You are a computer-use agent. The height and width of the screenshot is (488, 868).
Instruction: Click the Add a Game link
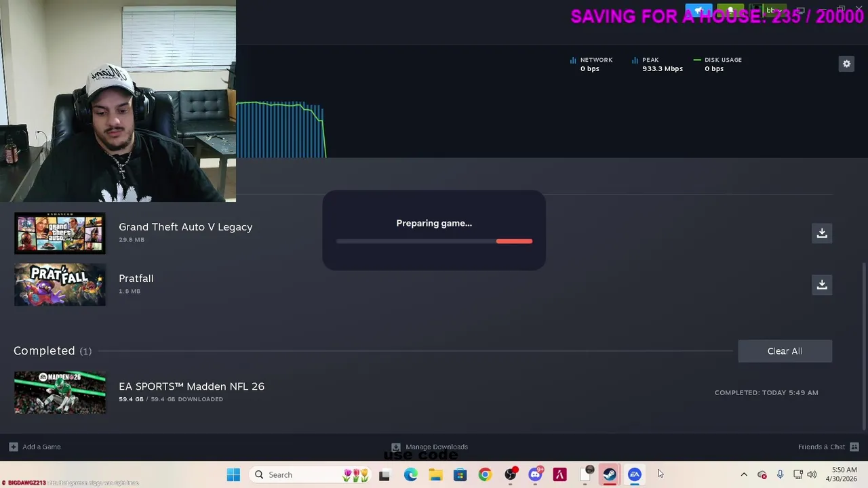tap(41, 447)
